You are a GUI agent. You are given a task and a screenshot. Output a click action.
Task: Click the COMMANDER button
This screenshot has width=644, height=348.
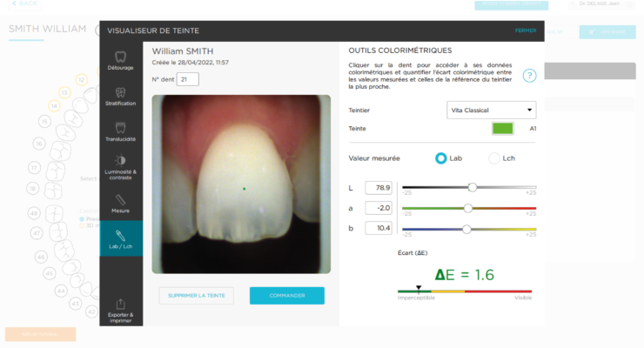[x=287, y=296]
